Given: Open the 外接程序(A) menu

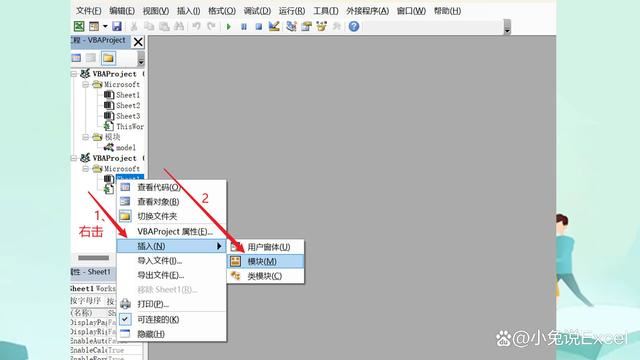Looking at the screenshot, I should 367,11.
